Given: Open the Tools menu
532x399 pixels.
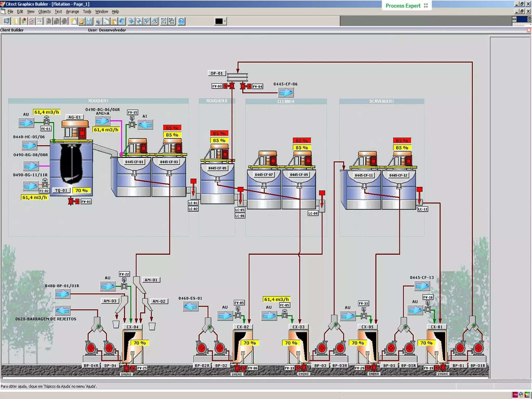Looking at the screenshot, I should [87, 11].
